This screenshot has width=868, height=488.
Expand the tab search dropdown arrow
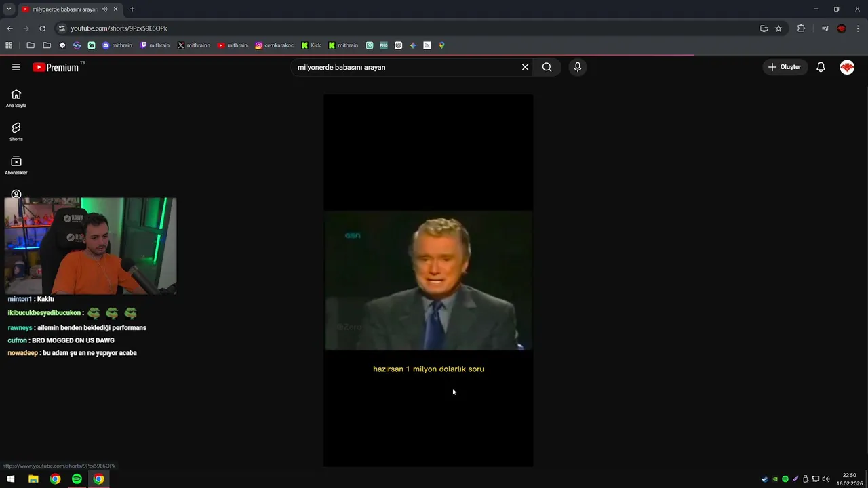pyautogui.click(x=9, y=9)
